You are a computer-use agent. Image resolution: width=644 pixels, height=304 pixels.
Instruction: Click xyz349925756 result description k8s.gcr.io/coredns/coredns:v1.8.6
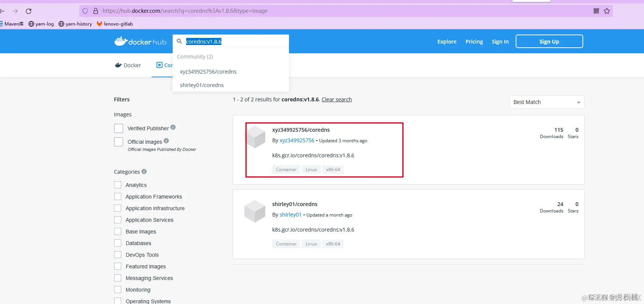pos(313,155)
